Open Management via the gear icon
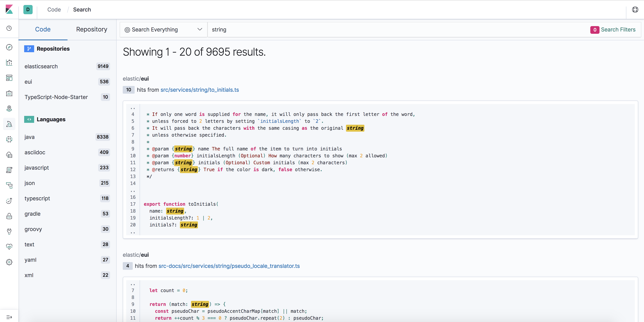This screenshot has height=322, width=644. pos(9,262)
